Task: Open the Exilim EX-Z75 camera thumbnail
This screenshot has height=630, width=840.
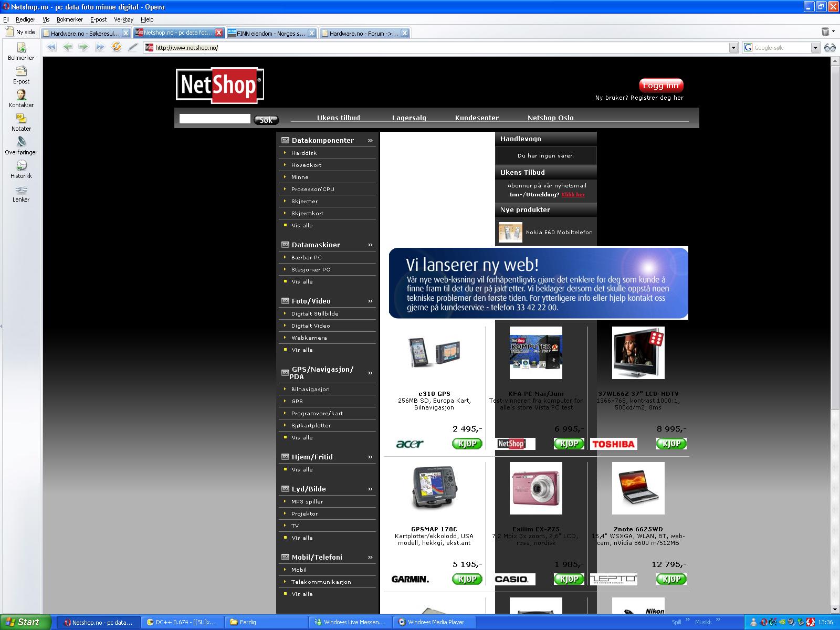Action: [535, 488]
